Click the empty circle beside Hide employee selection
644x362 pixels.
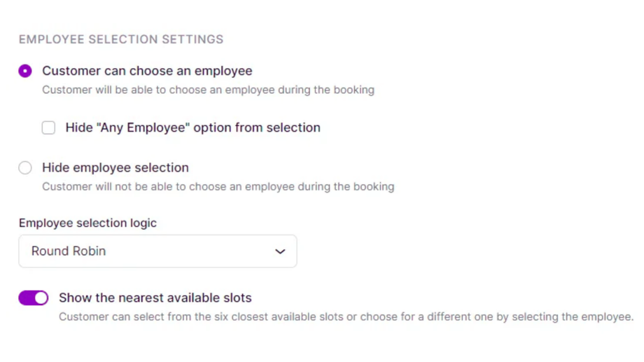(25, 168)
